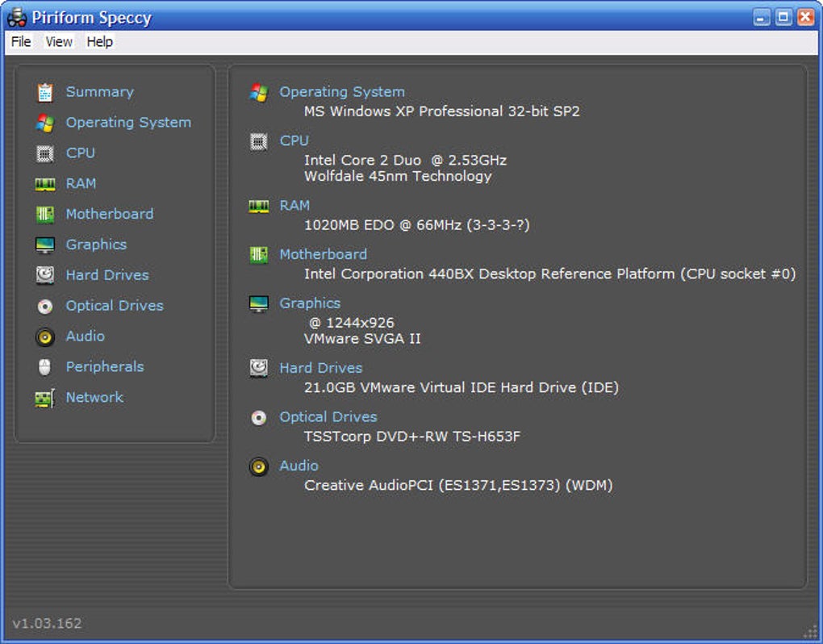Screen dimensions: 823x644
Task: Open the File menu
Action: click(x=21, y=42)
